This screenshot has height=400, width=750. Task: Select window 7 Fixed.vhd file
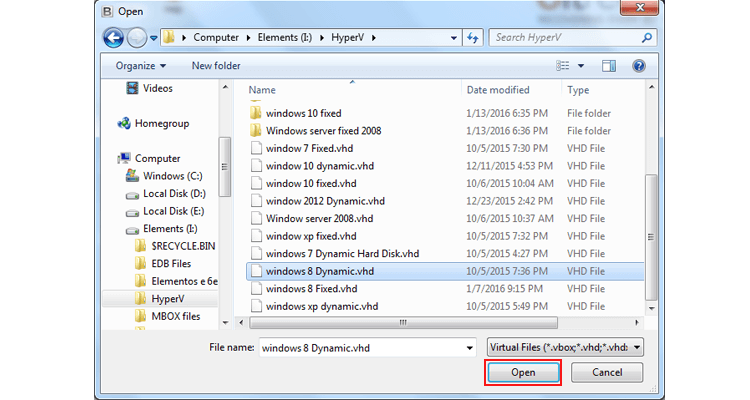pos(309,148)
